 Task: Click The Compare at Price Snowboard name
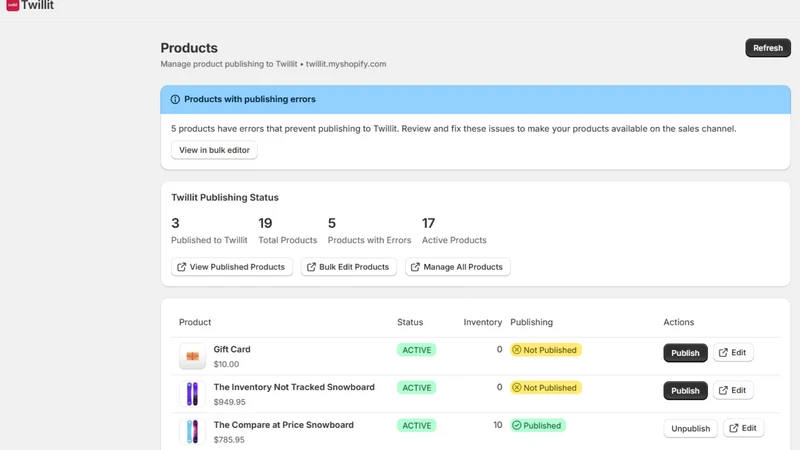283,425
